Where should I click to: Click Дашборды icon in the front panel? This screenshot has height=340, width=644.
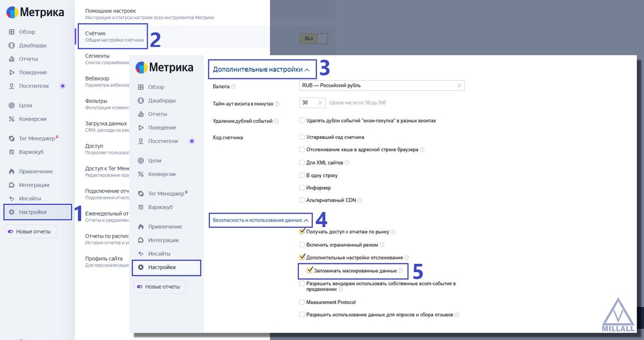point(141,101)
